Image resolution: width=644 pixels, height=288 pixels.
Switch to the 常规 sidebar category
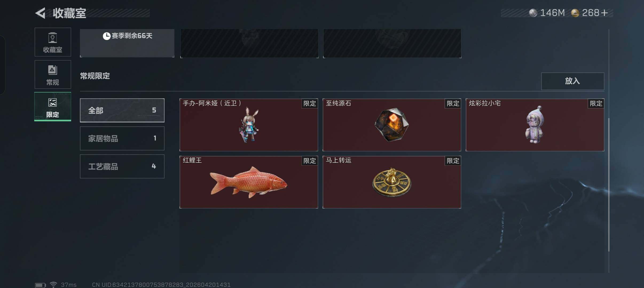(53, 74)
